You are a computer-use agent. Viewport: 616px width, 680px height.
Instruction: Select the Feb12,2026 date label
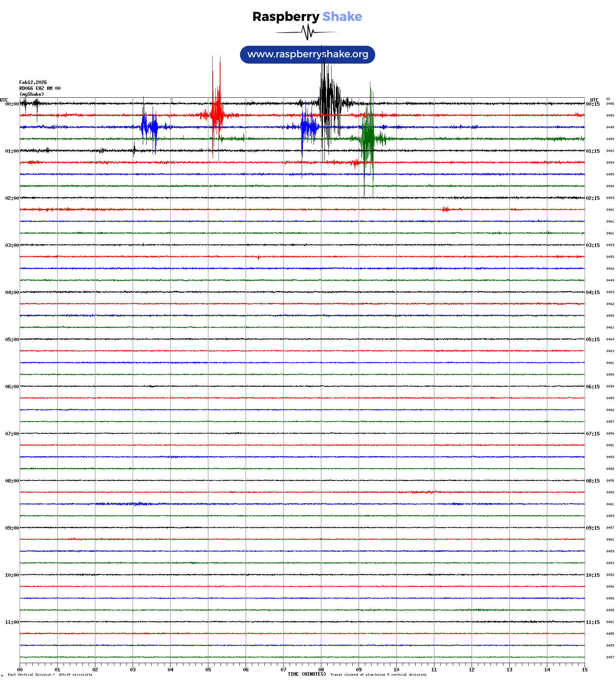(33, 82)
